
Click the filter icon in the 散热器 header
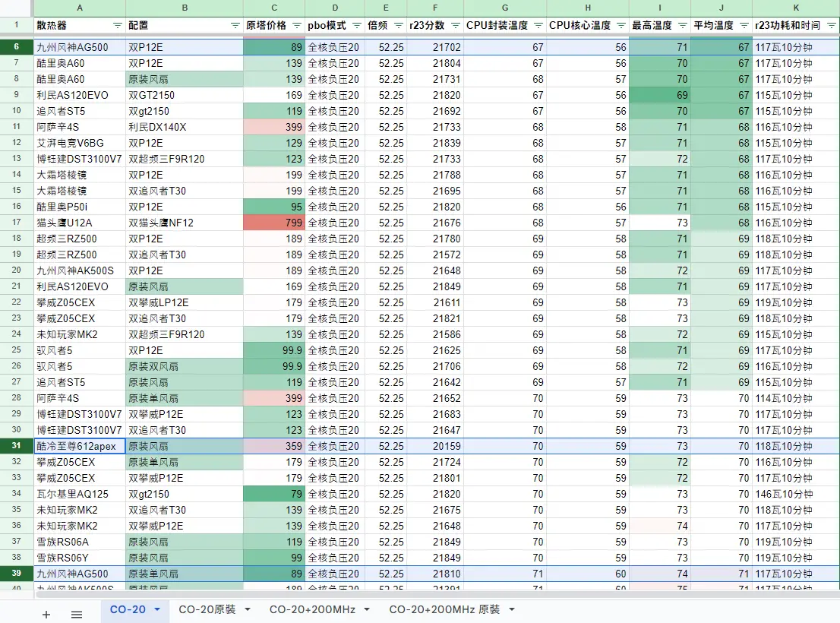pyautogui.click(x=116, y=26)
